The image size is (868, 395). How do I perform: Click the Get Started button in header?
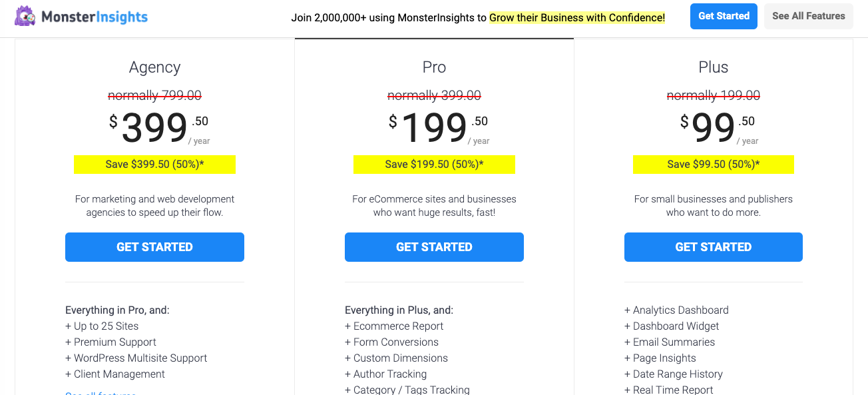coord(724,16)
